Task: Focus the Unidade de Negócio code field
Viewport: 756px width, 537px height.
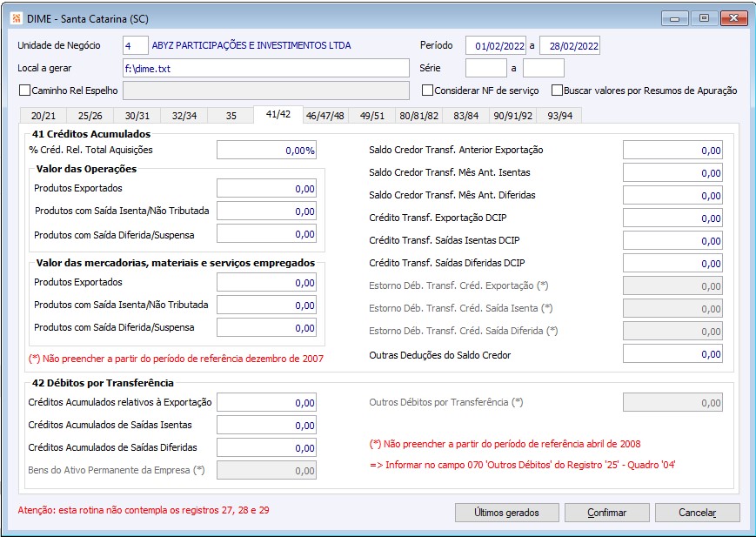Action: [x=135, y=46]
